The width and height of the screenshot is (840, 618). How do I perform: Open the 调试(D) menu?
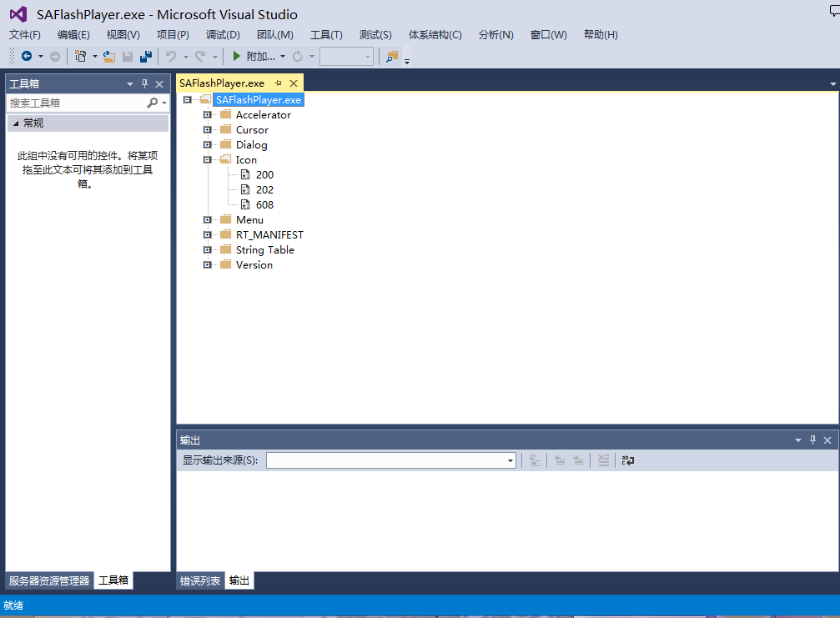point(223,35)
